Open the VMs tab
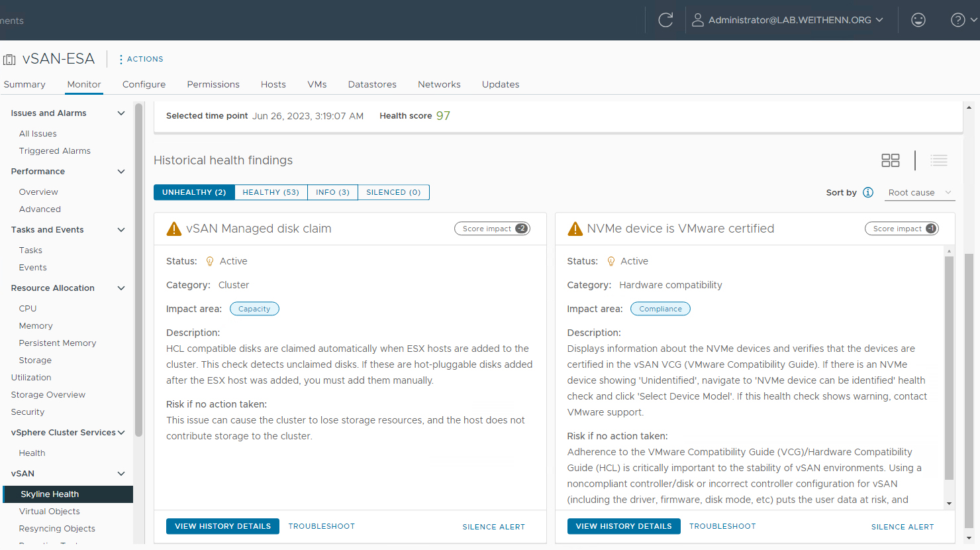Screen dimensions: 980x550 coord(317,84)
